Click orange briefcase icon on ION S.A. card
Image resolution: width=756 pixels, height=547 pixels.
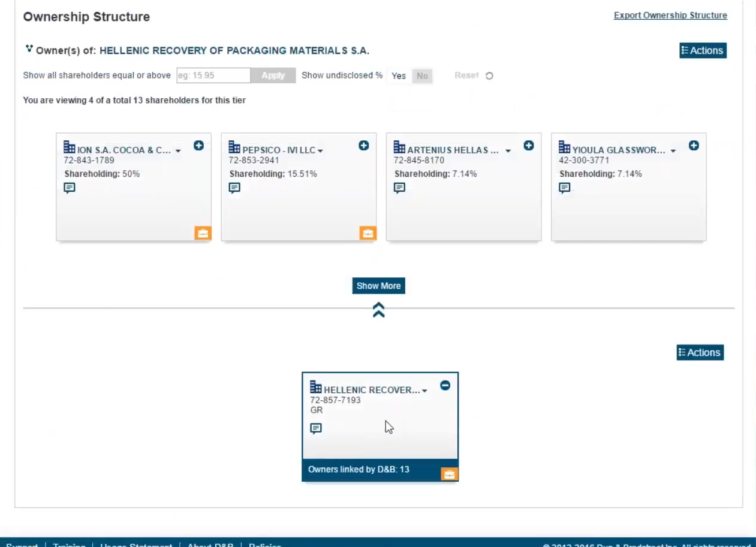click(203, 233)
